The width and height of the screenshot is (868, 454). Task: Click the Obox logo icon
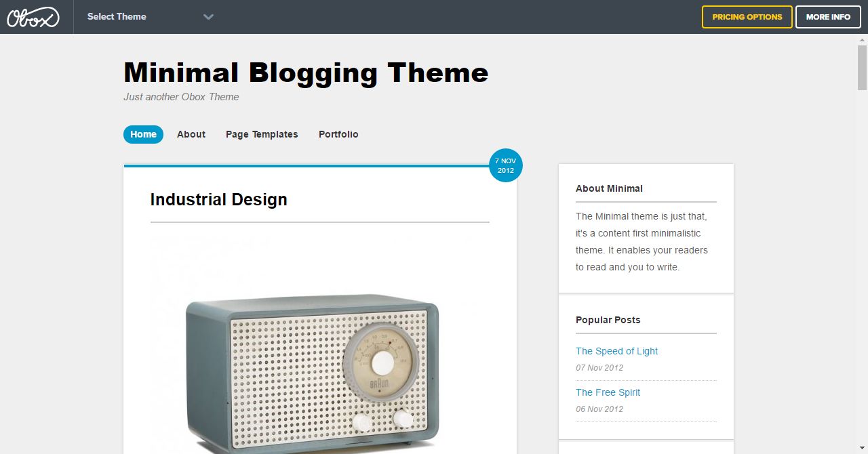pos(33,17)
